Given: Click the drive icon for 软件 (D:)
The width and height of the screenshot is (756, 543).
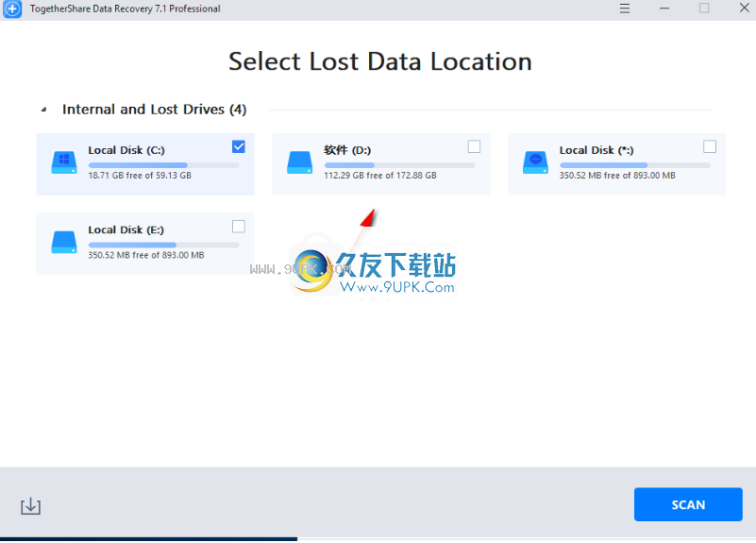Looking at the screenshot, I should [299, 162].
